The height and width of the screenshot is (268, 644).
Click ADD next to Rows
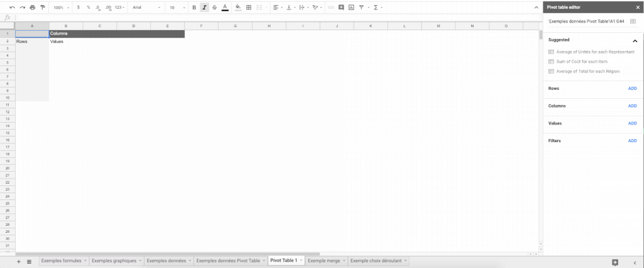click(632, 89)
